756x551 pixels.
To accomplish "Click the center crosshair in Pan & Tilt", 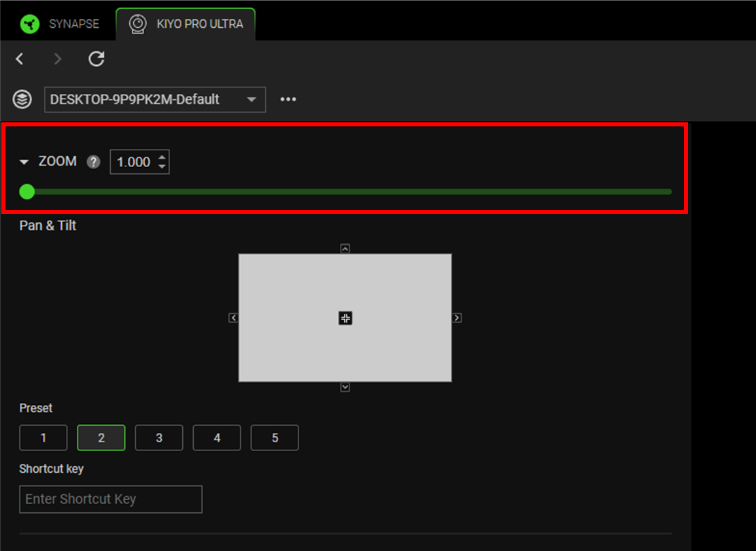I will (x=345, y=317).
